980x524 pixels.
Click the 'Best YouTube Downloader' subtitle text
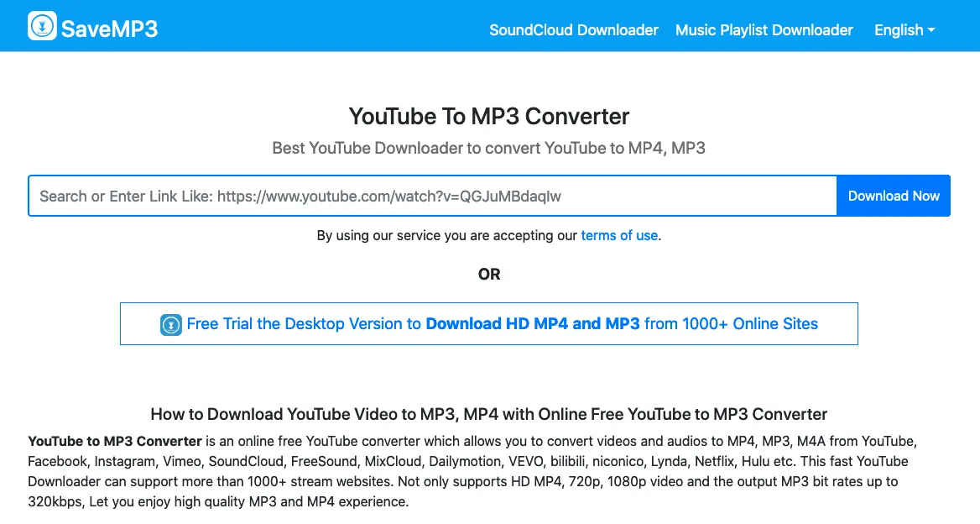[489, 148]
